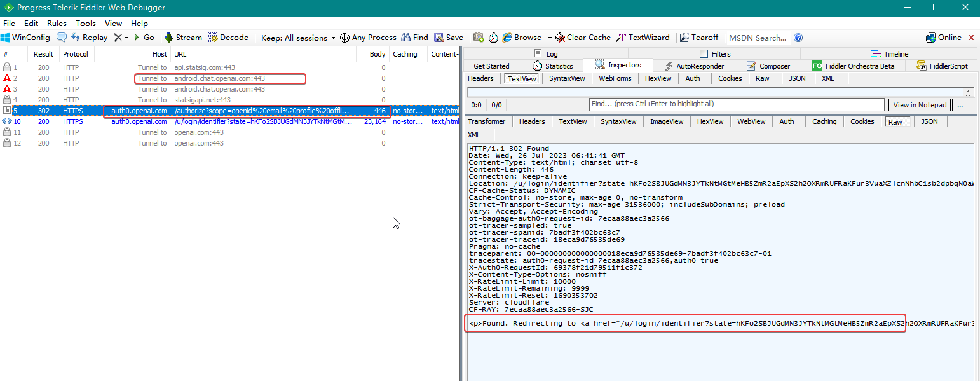The image size is (980, 381).
Task: Switch to the FiddlerScript tab
Action: 942,66
